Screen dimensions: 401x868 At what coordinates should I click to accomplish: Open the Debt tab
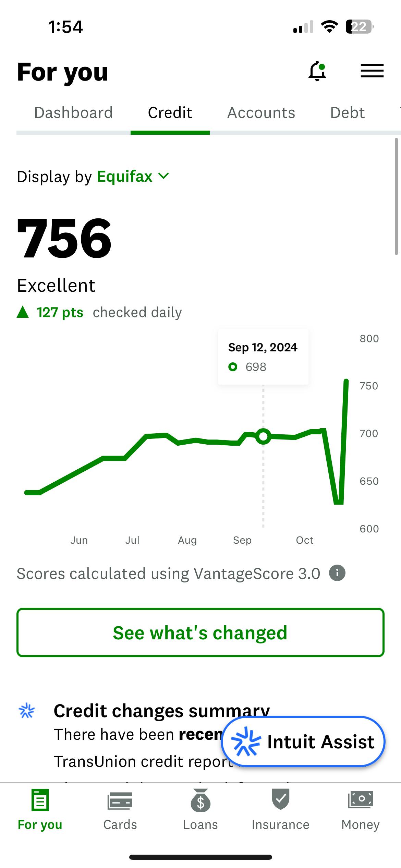tap(347, 113)
